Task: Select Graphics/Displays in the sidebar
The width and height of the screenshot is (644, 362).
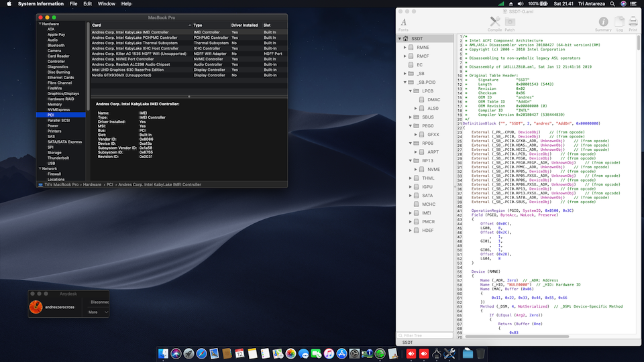Action: pos(63,94)
